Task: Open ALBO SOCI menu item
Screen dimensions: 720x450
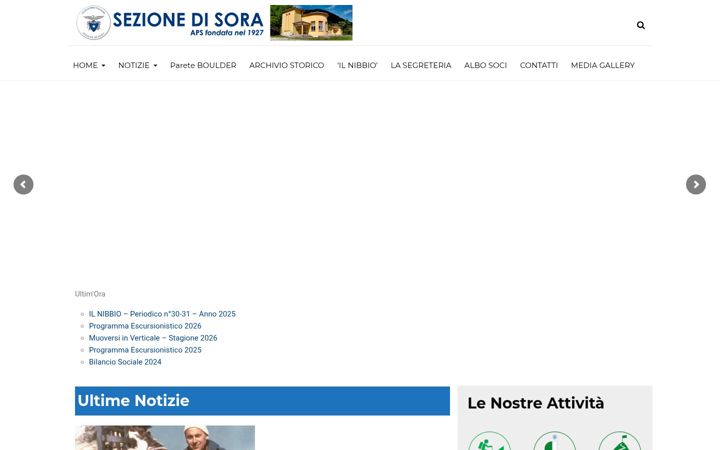Action: 485,65
